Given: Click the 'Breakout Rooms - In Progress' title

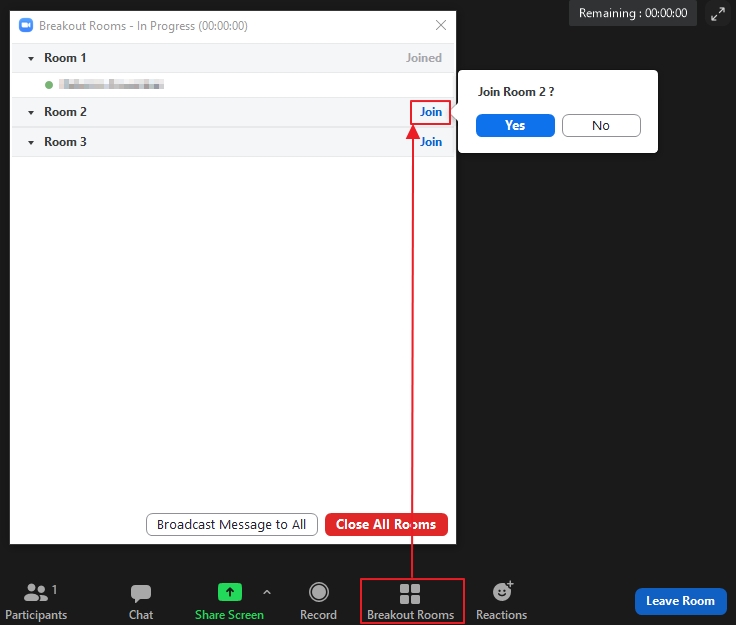Looking at the screenshot, I should coord(143,26).
